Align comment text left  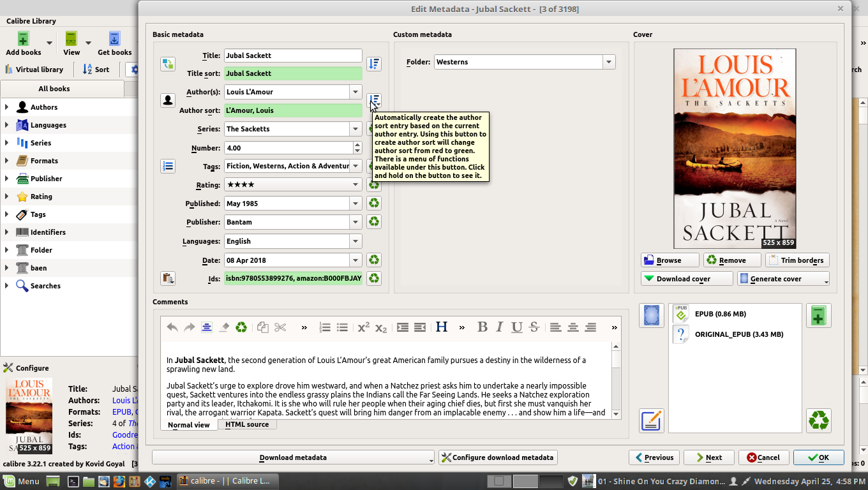[x=556, y=327]
